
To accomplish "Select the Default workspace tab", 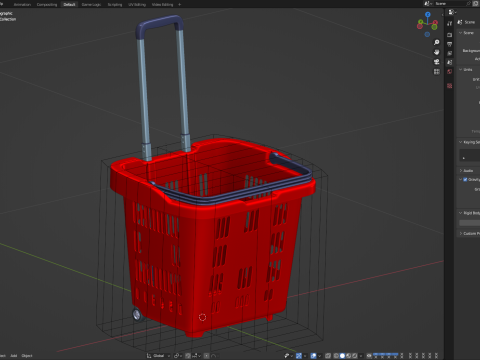I will click(x=69, y=4).
